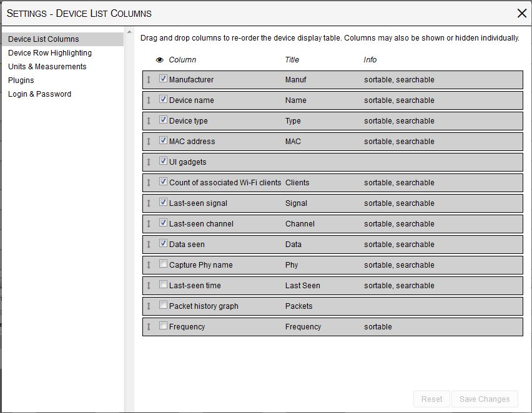Click the Title header label
The height and width of the screenshot is (413, 532).
[x=292, y=60]
